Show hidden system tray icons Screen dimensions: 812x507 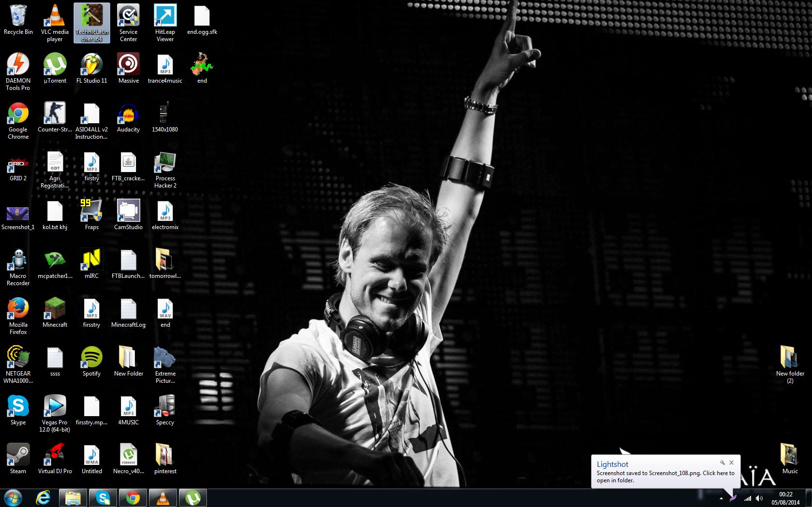coord(721,498)
